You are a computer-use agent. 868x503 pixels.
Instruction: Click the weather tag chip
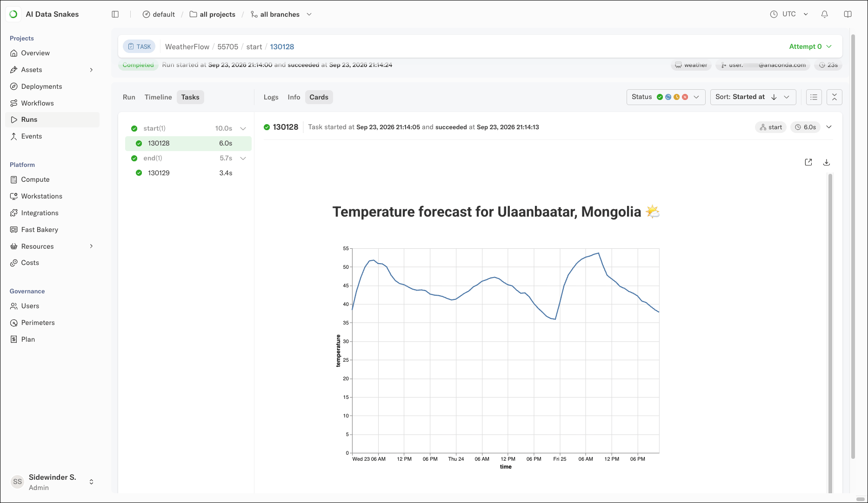[691, 65]
